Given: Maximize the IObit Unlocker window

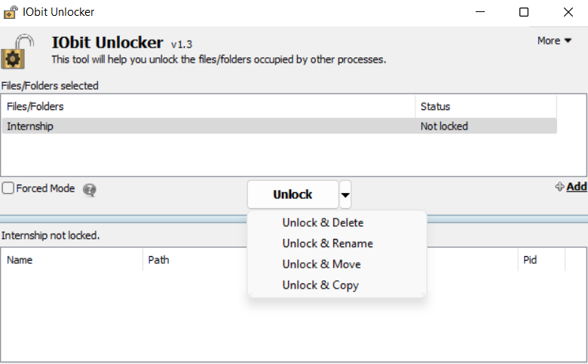Looking at the screenshot, I should pyautogui.click(x=524, y=12).
